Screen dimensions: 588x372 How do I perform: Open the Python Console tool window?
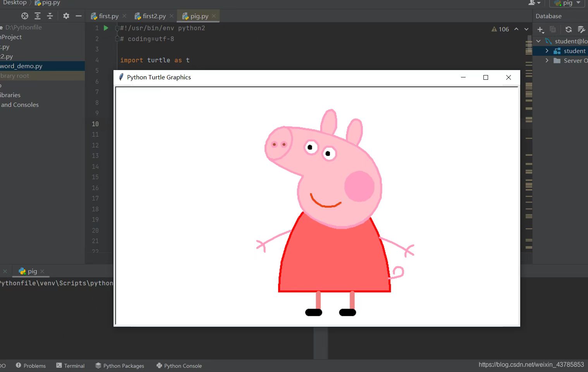pyautogui.click(x=179, y=366)
